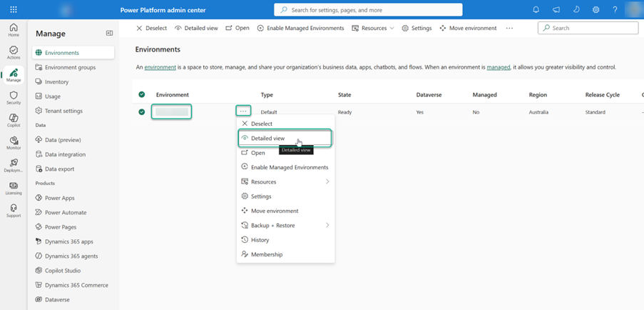This screenshot has height=310, width=644.
Task: Follow the 'environment' link in description
Action: pyautogui.click(x=160, y=67)
